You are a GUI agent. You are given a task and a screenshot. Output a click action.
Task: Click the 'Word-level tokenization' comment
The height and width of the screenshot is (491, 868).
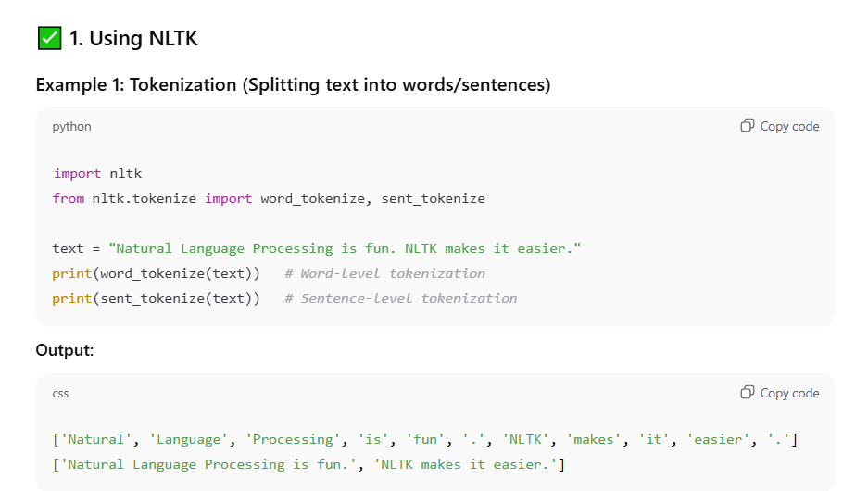point(384,273)
